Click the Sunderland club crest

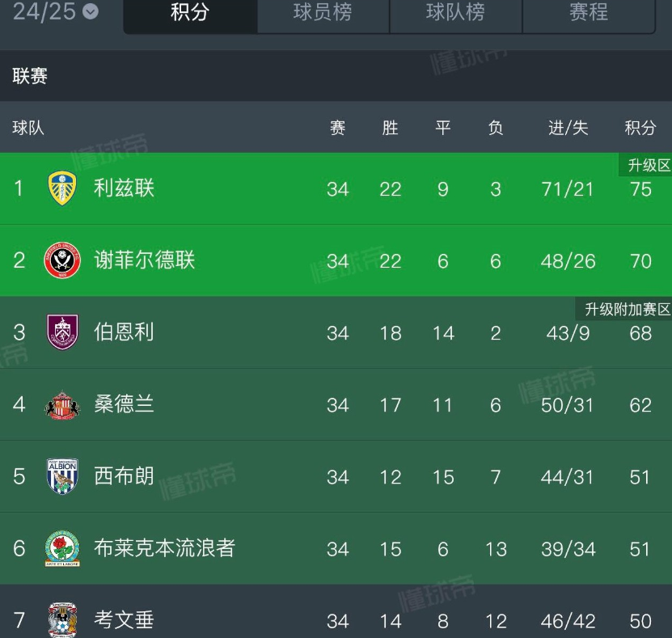click(61, 404)
